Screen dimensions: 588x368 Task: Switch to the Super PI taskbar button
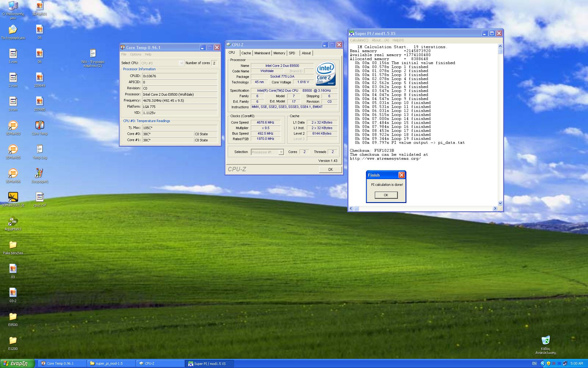[209, 363]
